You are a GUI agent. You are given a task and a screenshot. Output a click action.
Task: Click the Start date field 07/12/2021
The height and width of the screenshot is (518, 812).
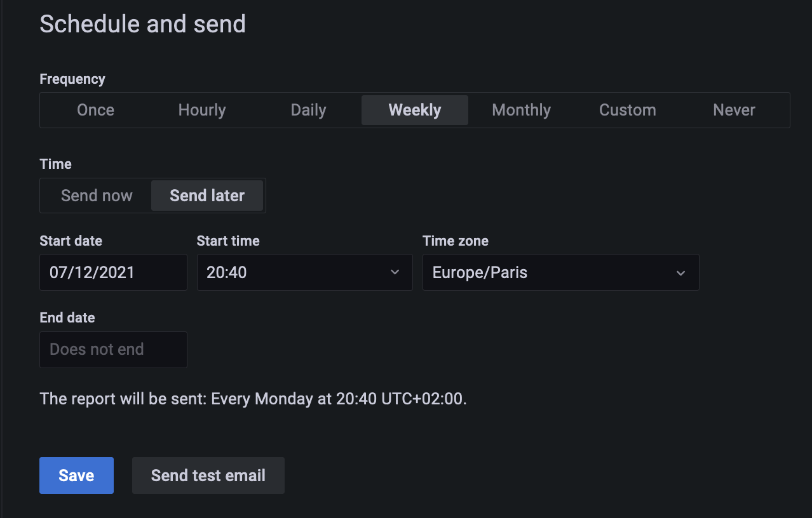tap(113, 272)
